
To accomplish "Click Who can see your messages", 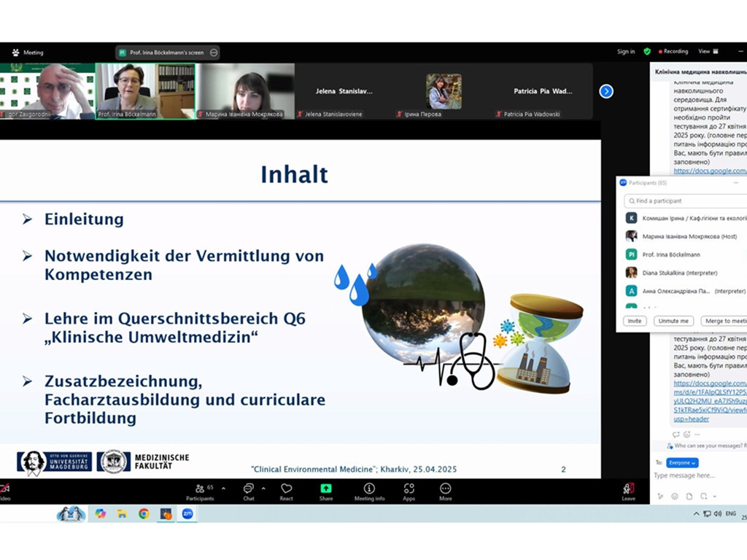I will tap(707, 446).
